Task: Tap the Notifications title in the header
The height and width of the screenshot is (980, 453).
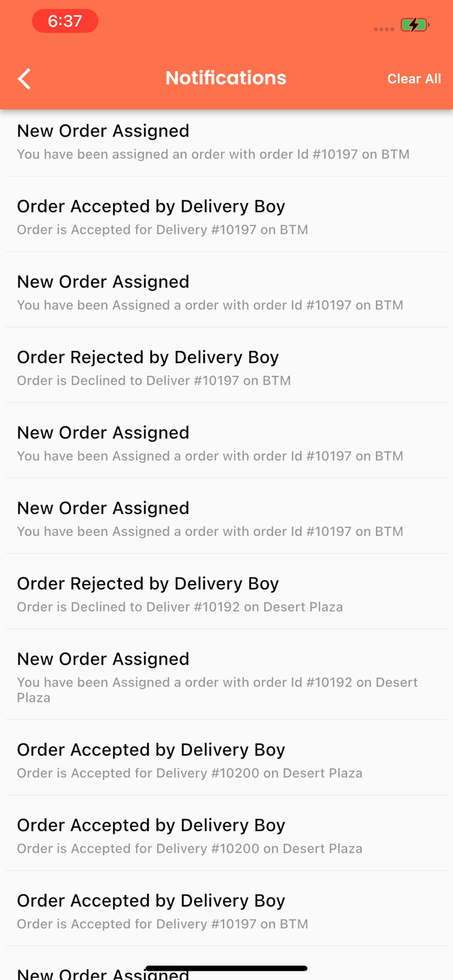Action: point(226,77)
